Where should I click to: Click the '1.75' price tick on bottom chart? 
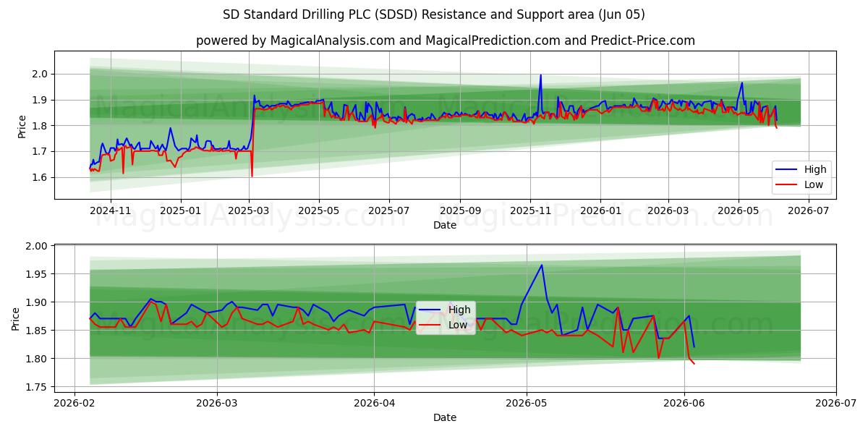tap(38, 387)
